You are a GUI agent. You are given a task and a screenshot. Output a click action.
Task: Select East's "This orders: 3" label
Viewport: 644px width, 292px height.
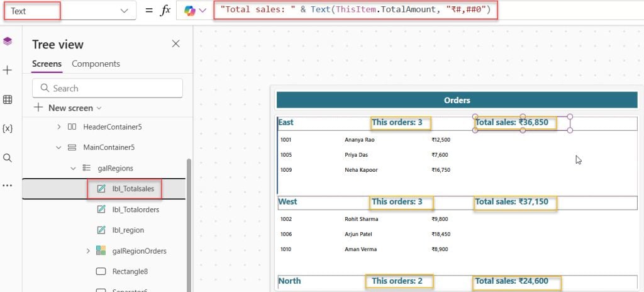click(397, 122)
